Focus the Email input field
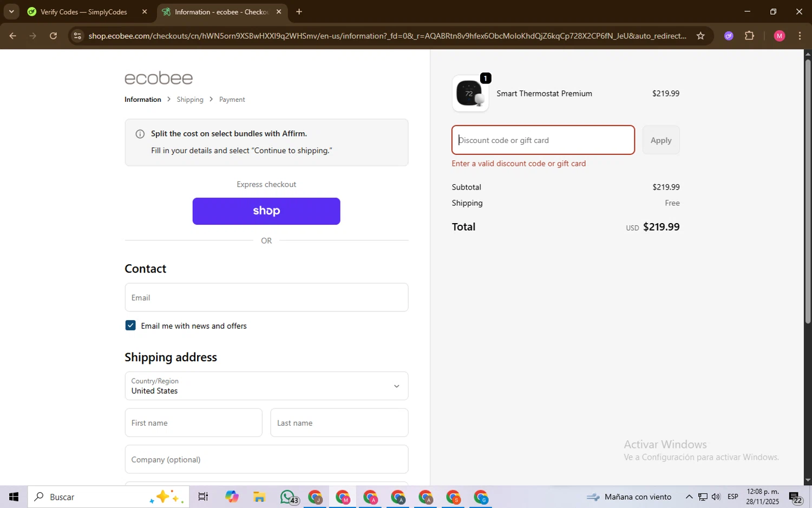812x508 pixels. 266,297
